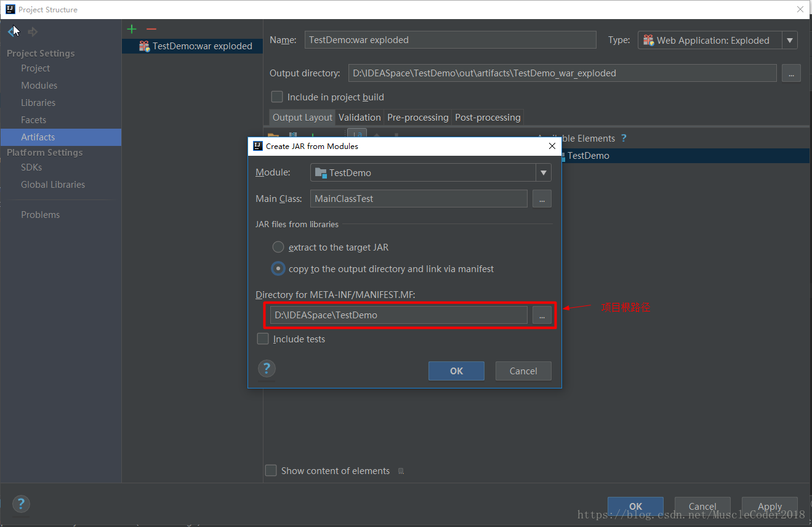Screen dimensions: 812x527
Task: Open the Module dropdown showing TestDemo
Action: [x=543, y=173]
